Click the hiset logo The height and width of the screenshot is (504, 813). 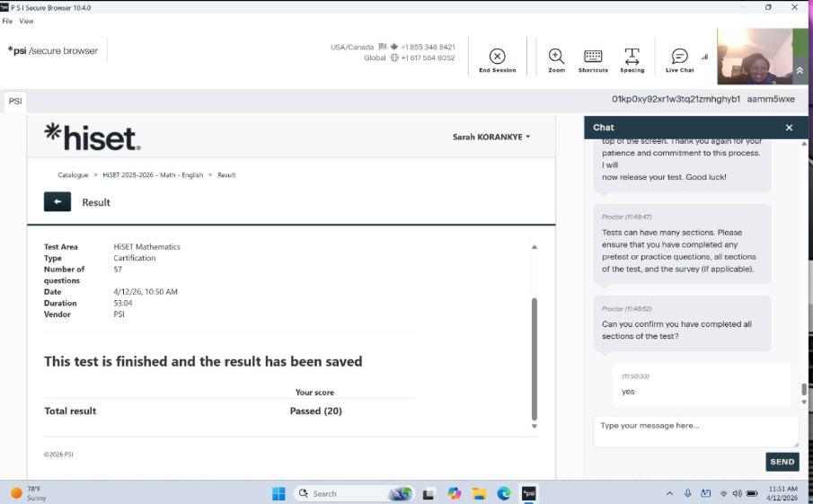[92, 137]
